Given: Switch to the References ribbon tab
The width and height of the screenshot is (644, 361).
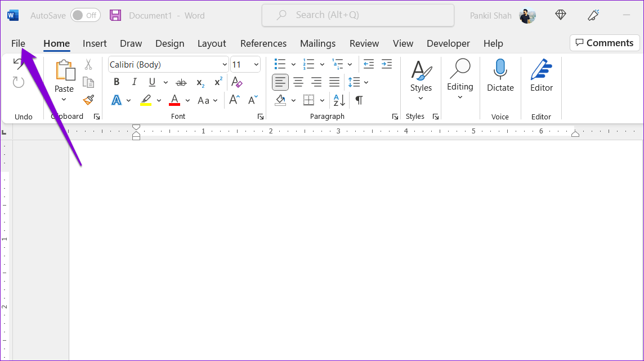Looking at the screenshot, I should tap(263, 43).
